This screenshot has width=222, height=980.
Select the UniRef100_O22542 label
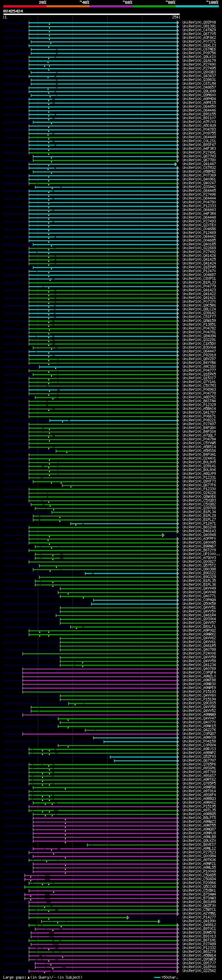point(199,971)
